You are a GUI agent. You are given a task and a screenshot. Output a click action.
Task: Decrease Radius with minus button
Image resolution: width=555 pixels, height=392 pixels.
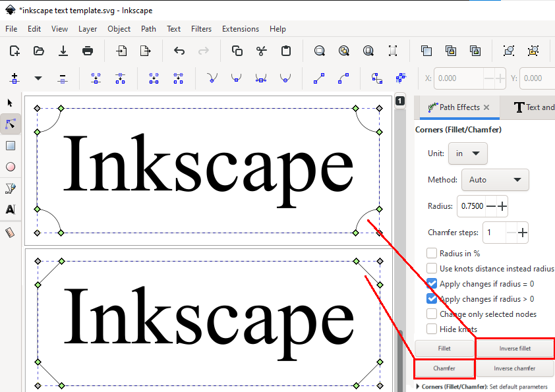point(491,206)
